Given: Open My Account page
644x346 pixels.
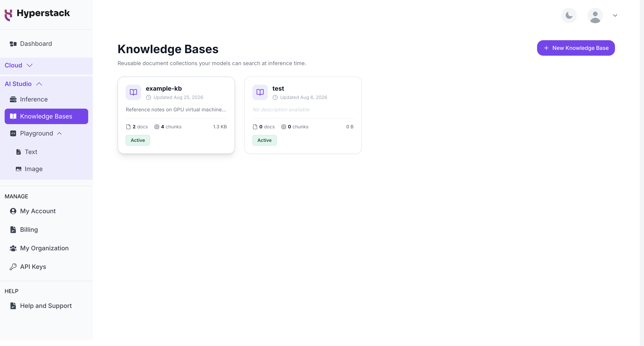Looking at the screenshot, I should [x=46, y=211].
